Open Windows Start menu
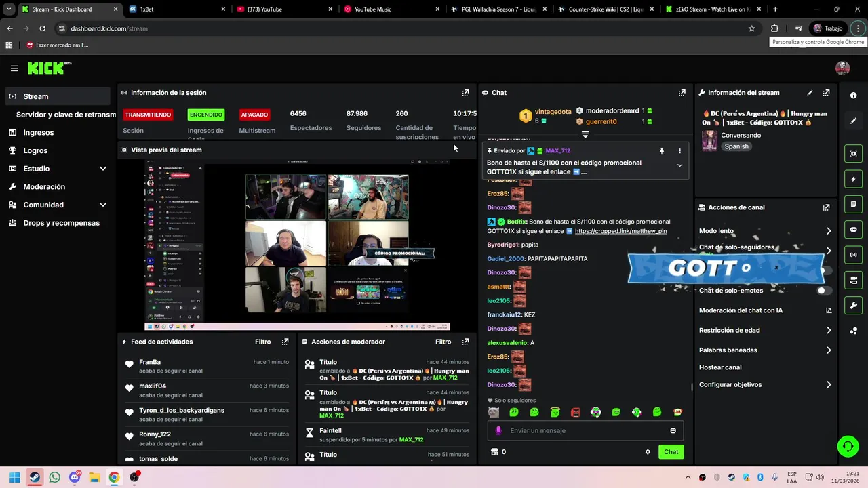 [x=14, y=477]
